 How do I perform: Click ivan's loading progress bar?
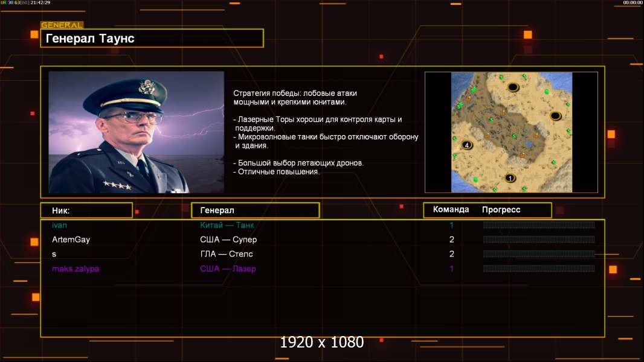pyautogui.click(x=539, y=224)
